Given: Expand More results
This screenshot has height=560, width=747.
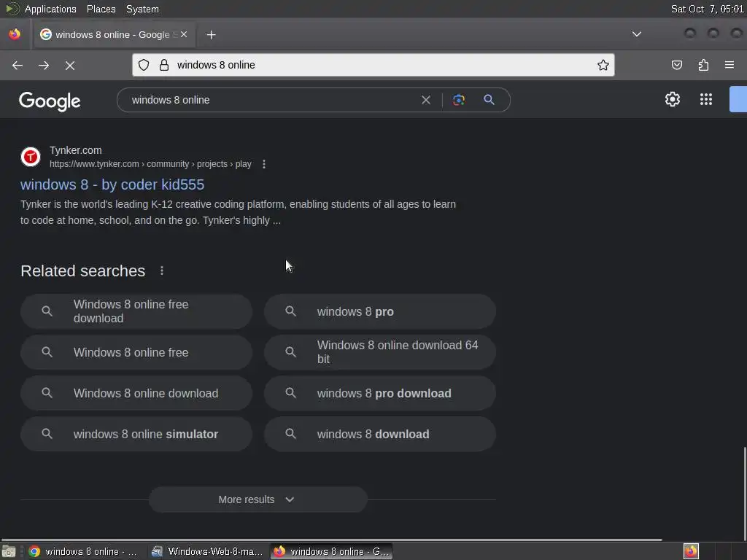Looking at the screenshot, I should click(258, 499).
